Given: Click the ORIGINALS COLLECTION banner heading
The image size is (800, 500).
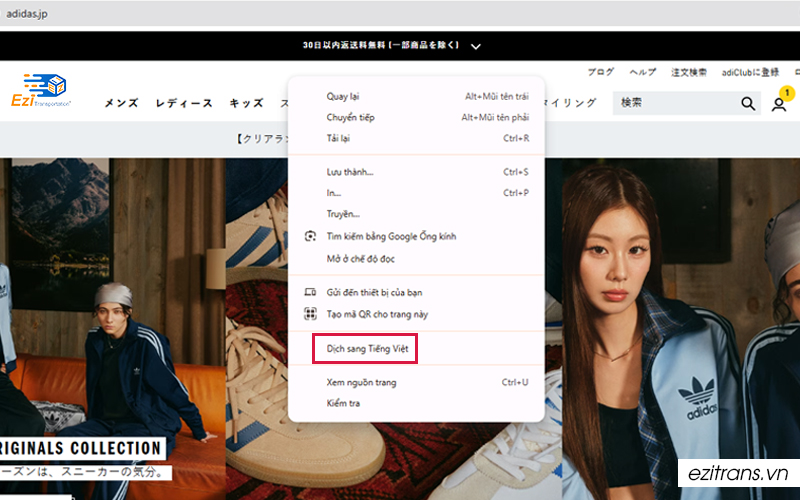Looking at the screenshot, I should [x=81, y=448].
